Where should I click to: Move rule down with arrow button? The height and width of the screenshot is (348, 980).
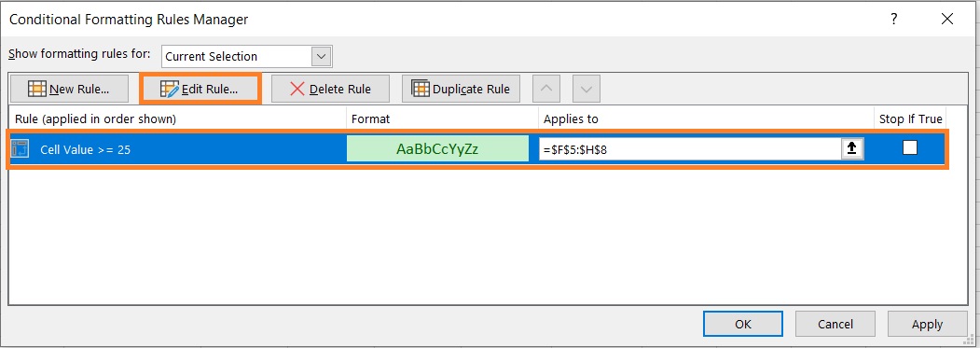[x=587, y=89]
